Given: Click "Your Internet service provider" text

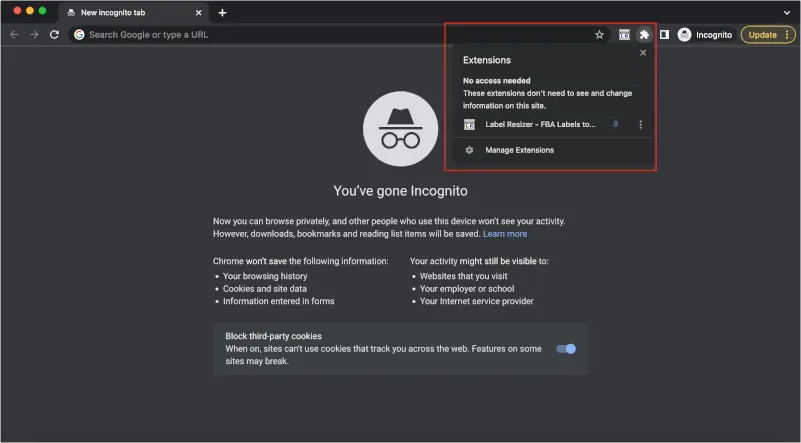Looking at the screenshot, I should [477, 301].
